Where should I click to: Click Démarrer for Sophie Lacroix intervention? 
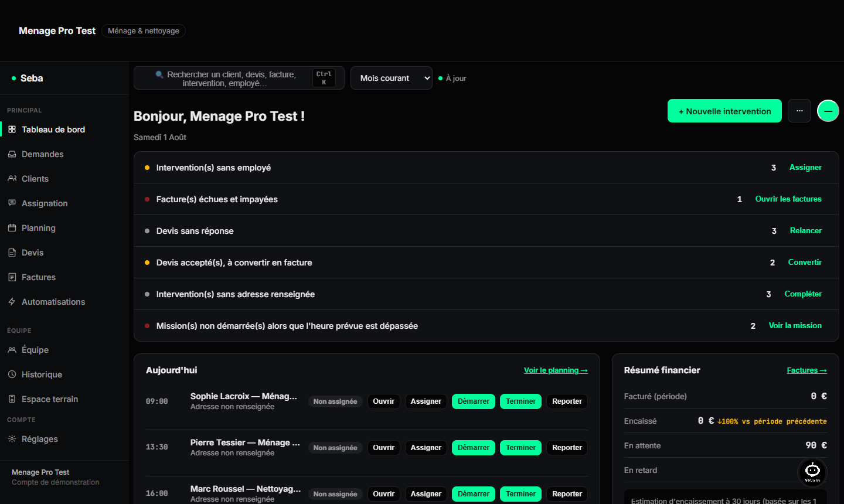474,401
